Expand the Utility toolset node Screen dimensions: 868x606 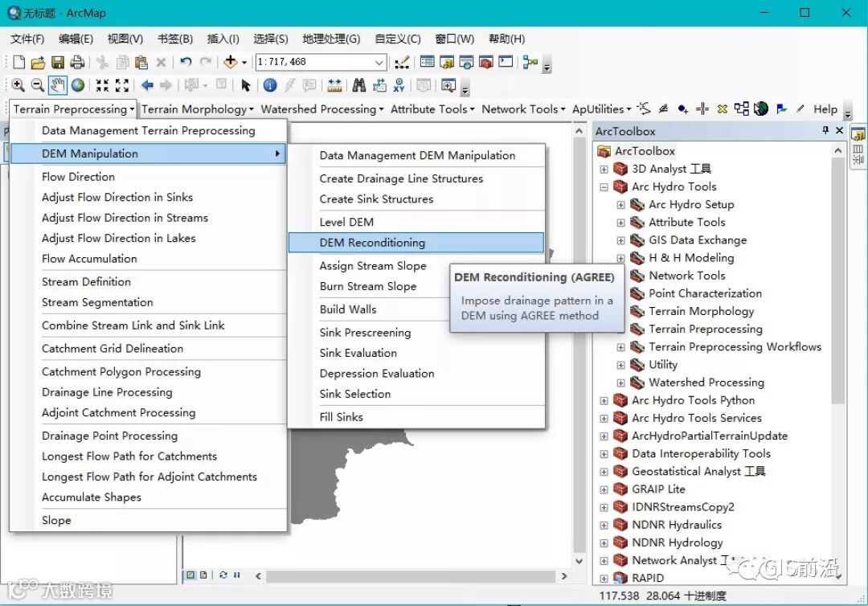pyautogui.click(x=620, y=365)
